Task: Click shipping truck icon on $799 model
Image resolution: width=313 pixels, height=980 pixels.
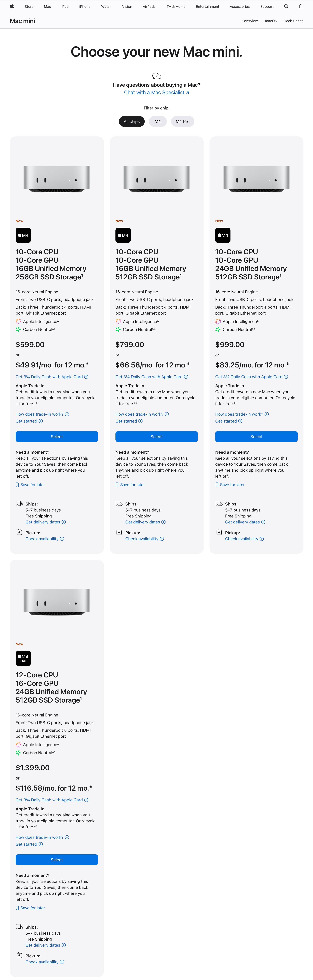Action: (119, 504)
